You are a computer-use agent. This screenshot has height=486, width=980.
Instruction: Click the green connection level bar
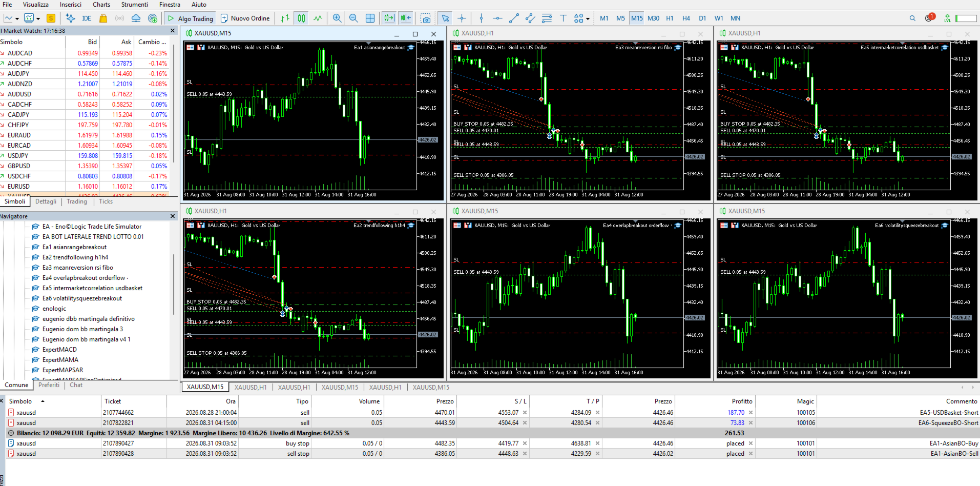pyautogui.click(x=966, y=18)
